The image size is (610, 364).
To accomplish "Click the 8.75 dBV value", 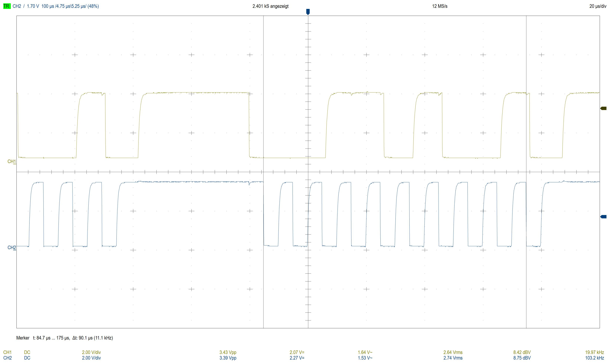I will pyautogui.click(x=522, y=358).
